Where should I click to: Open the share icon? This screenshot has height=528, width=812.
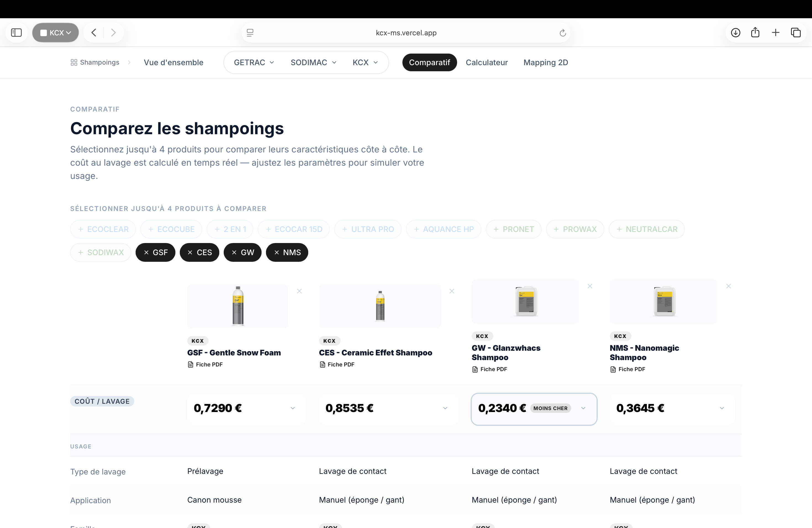click(x=755, y=32)
